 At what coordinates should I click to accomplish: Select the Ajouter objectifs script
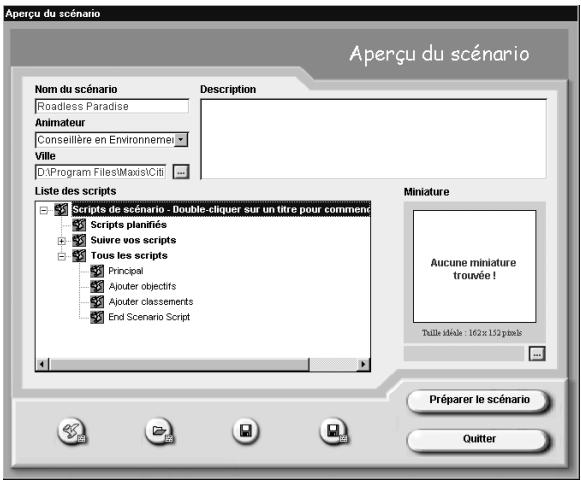coord(142,286)
